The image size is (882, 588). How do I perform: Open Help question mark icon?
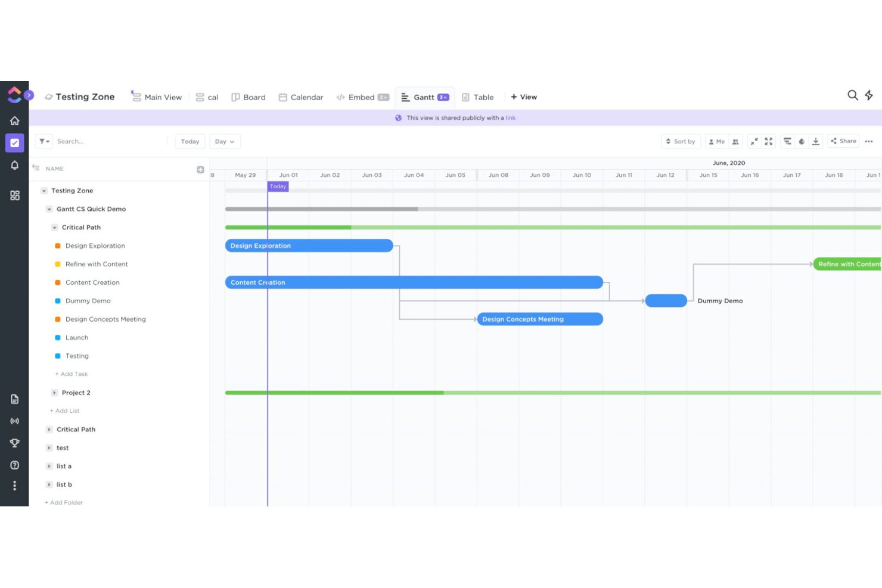[x=14, y=465]
